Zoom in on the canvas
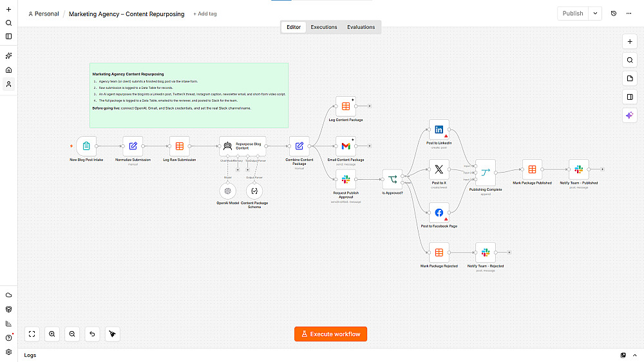Viewport: 644px width, 362px height. [x=52, y=334]
